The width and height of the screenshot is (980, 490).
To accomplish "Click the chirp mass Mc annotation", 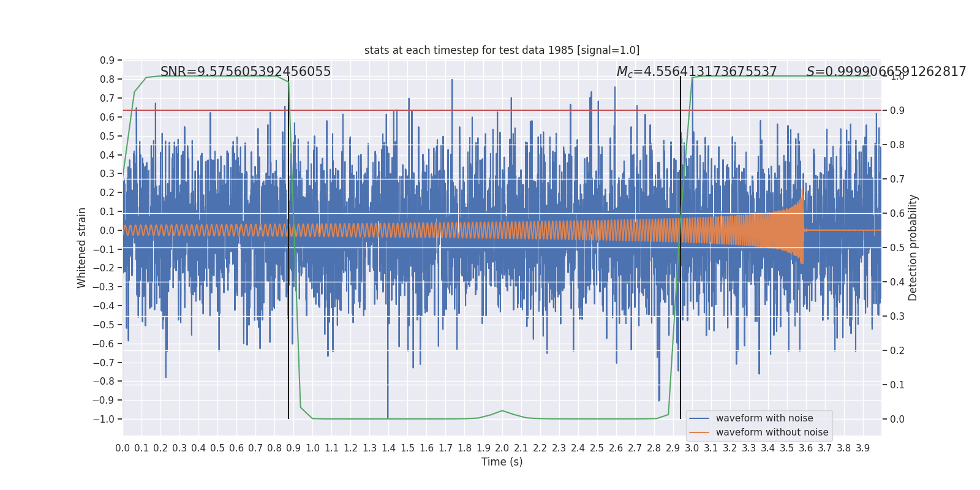I will tap(696, 72).
